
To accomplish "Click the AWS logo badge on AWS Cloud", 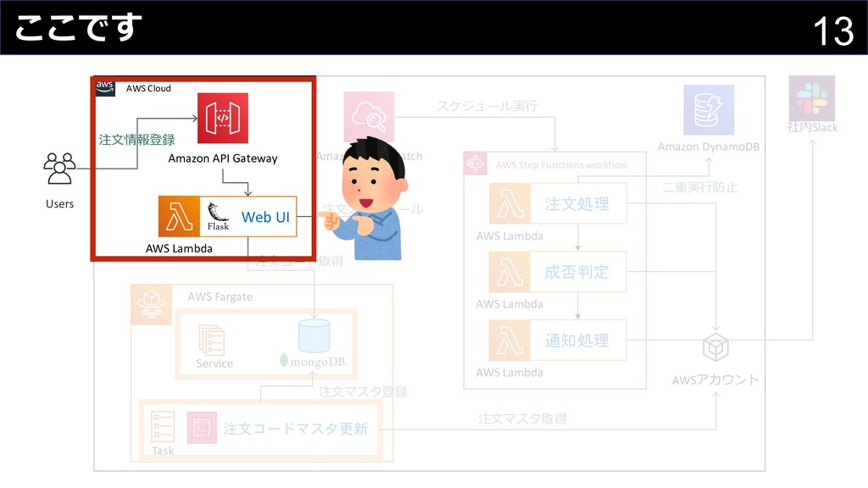I will (105, 88).
